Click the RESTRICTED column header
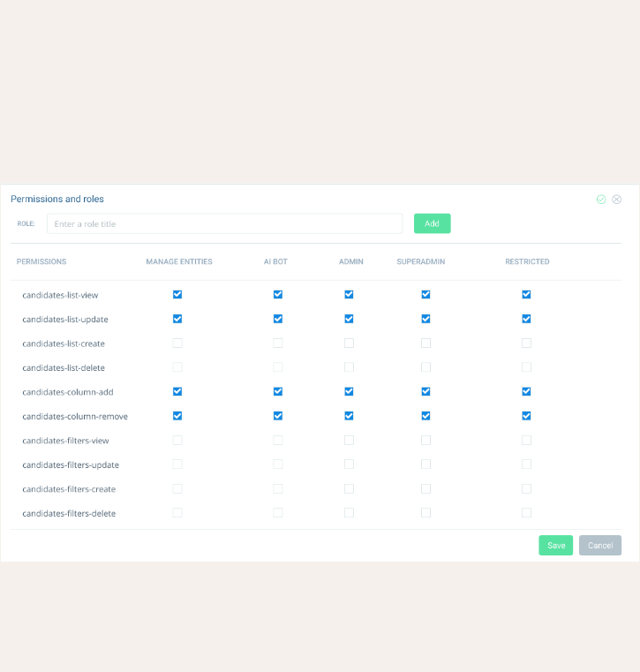 [x=527, y=261]
